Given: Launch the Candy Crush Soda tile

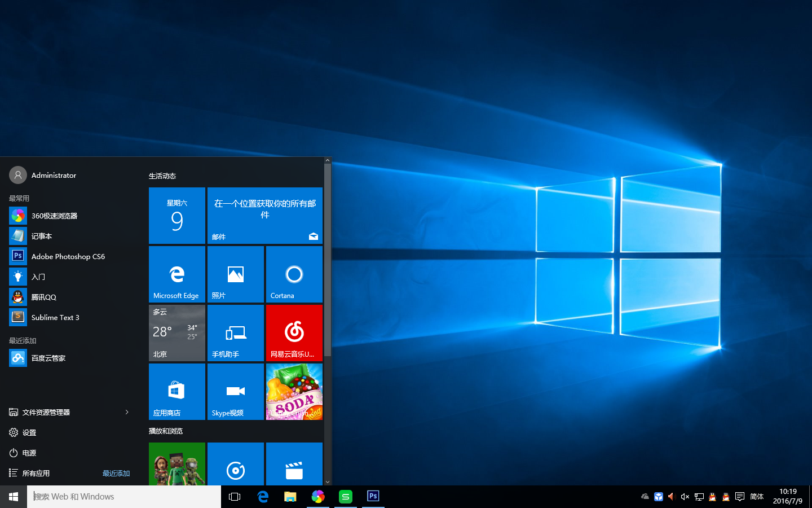Looking at the screenshot, I should [x=294, y=392].
